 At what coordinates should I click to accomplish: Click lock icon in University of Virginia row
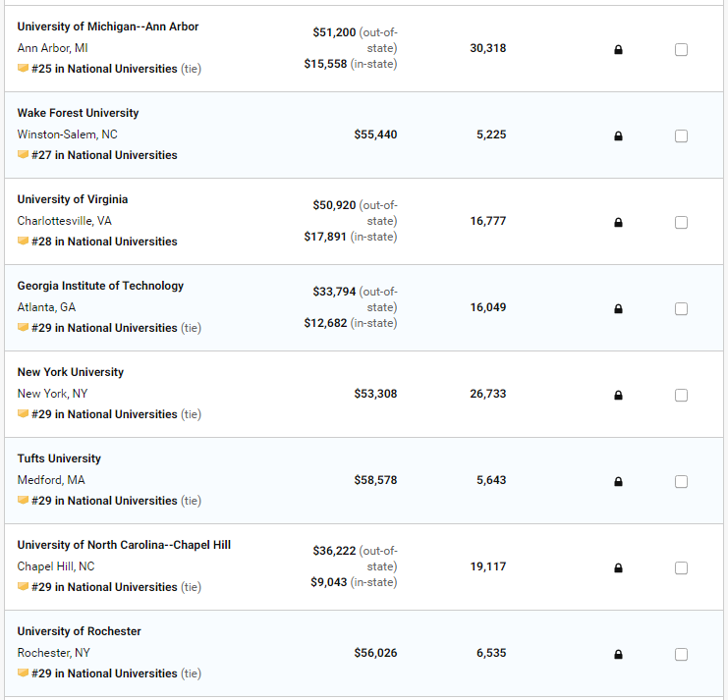click(x=618, y=222)
